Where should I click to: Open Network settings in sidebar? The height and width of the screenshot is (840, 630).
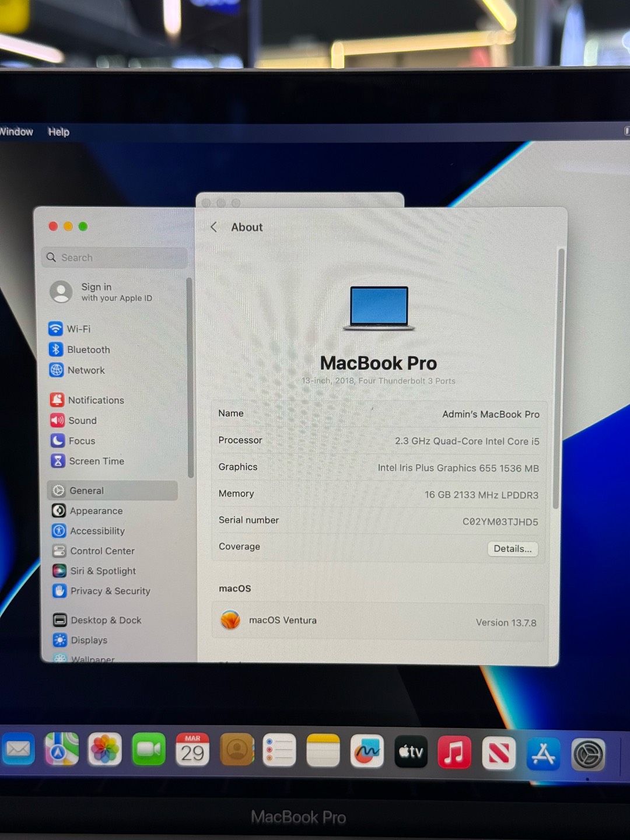78,370
